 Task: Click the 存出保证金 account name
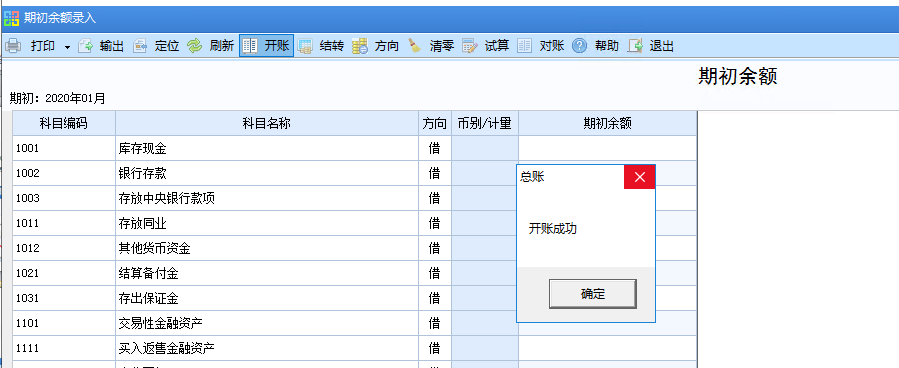[x=148, y=298]
